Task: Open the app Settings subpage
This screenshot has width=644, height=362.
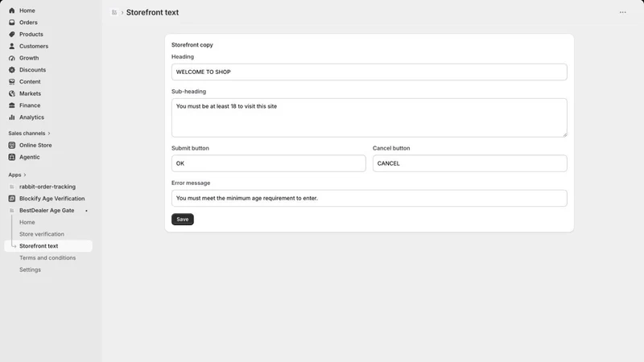Action: pos(30,270)
